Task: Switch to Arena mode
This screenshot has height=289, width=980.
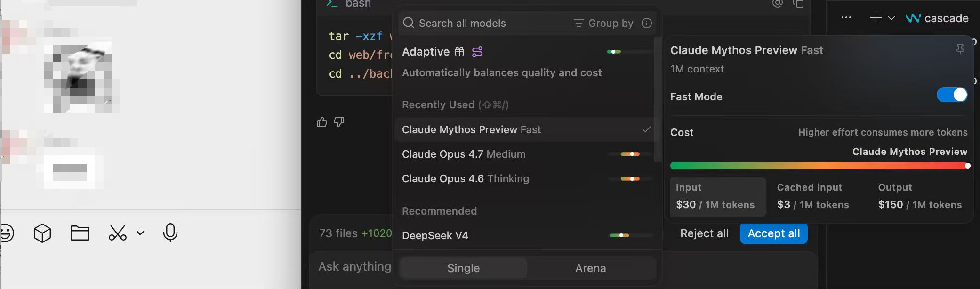Action: tap(591, 268)
